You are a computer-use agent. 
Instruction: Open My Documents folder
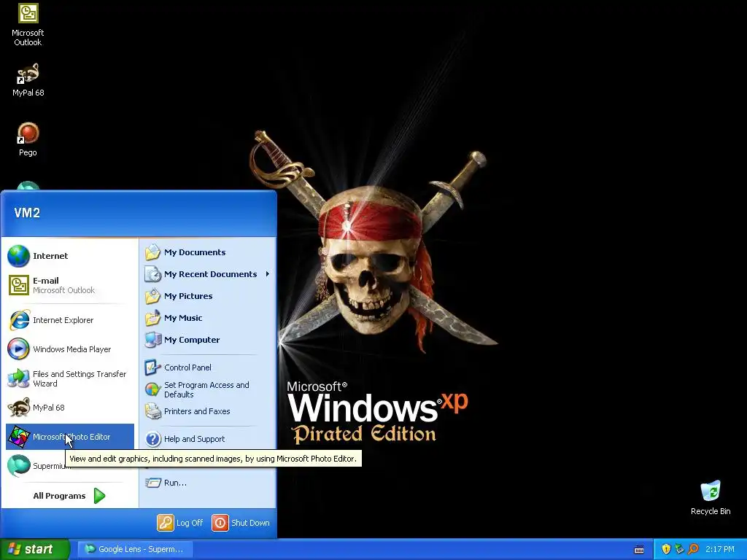coord(208,252)
